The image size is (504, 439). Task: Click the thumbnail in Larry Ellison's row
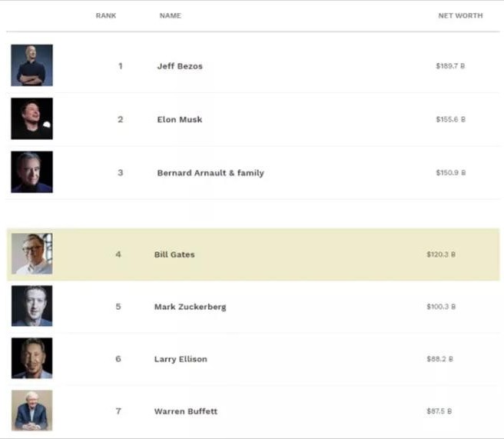coord(31,358)
